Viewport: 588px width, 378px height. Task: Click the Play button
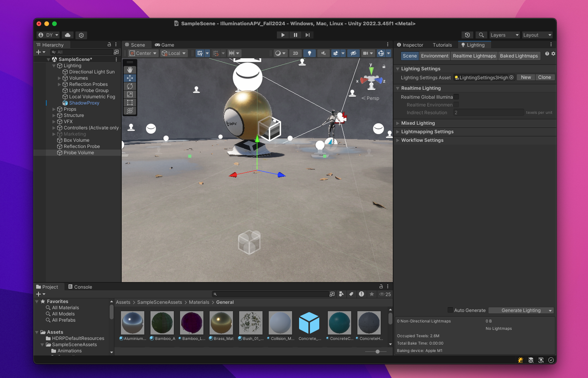[283, 35]
